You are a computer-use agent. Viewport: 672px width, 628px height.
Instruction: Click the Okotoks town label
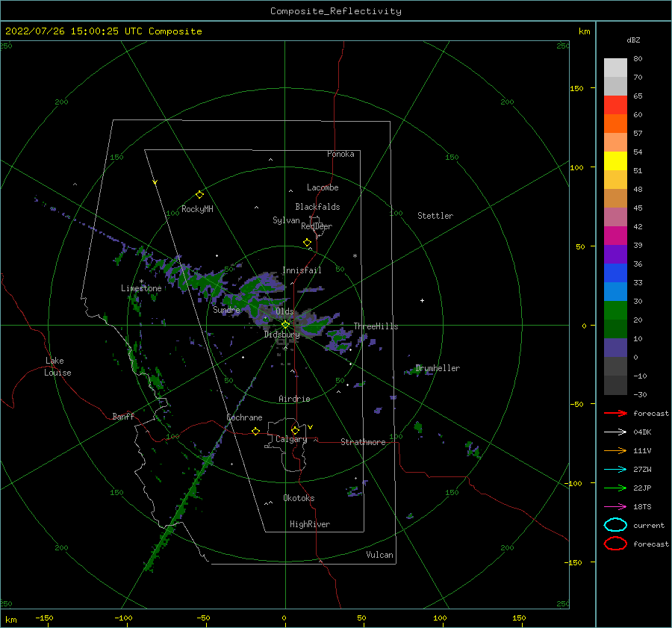point(299,498)
